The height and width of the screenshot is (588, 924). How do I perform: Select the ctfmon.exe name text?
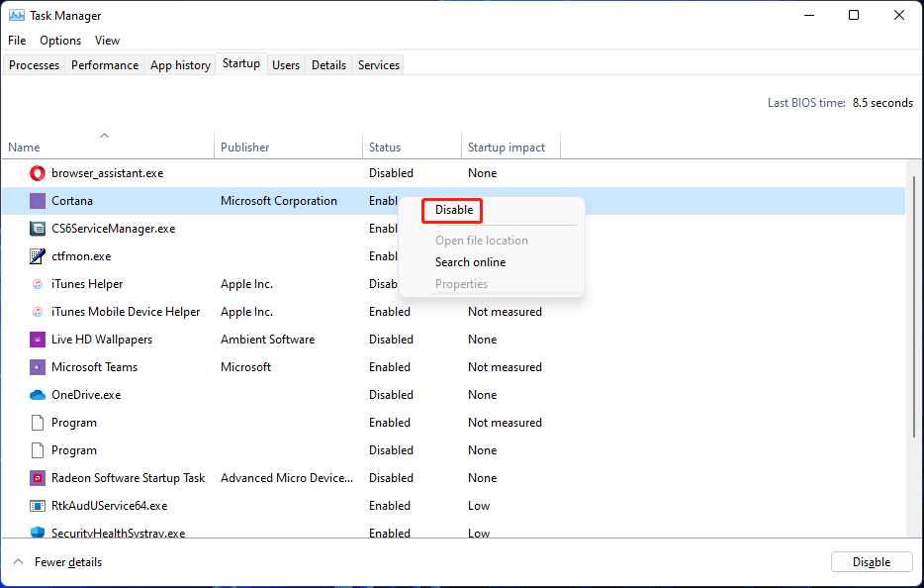pyautogui.click(x=81, y=256)
